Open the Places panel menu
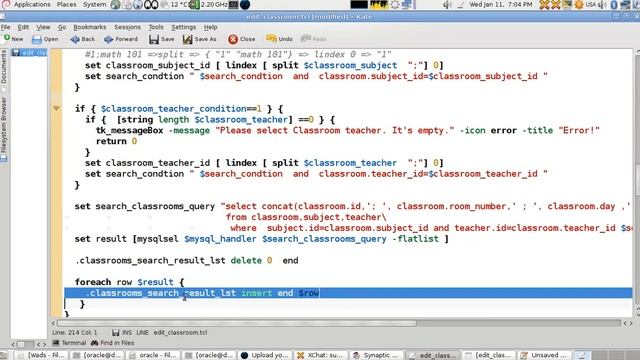640x360 pixels. pyautogui.click(x=67, y=4)
